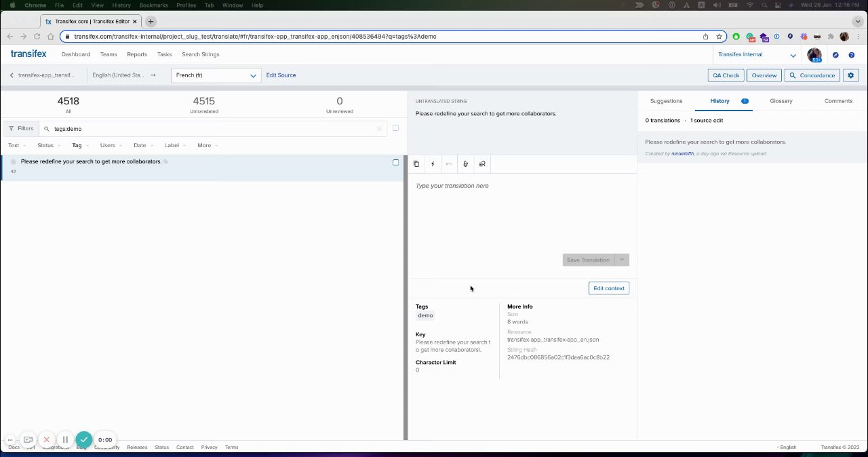
Task: Click the camera icon in recorder bar
Action: (28, 439)
